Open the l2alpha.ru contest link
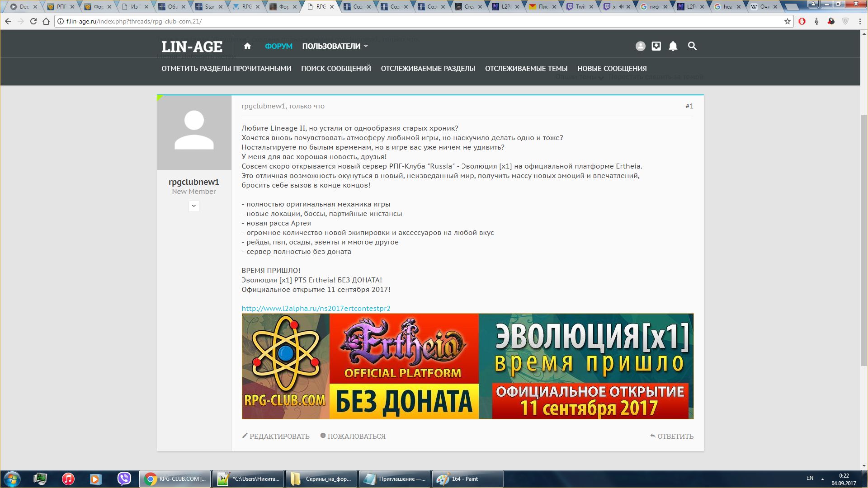The image size is (868, 488). click(316, 308)
